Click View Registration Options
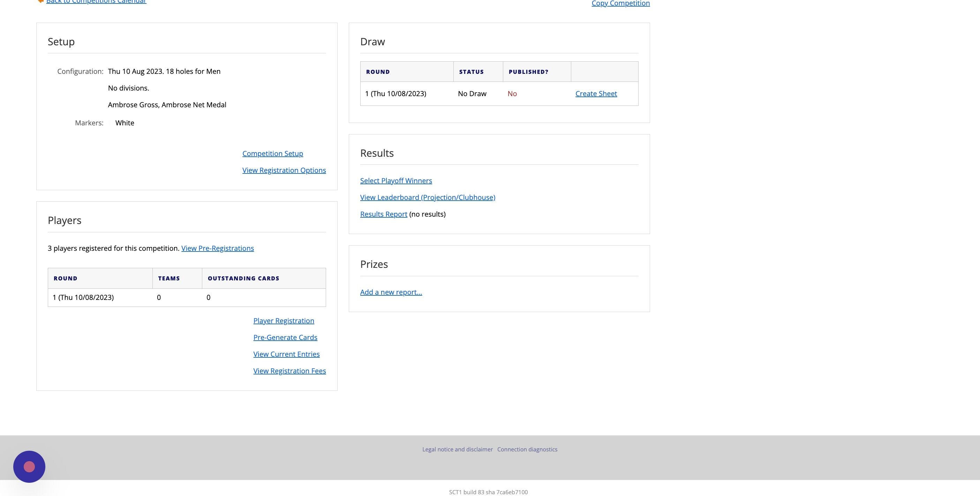This screenshot has width=980, height=496. point(284,170)
